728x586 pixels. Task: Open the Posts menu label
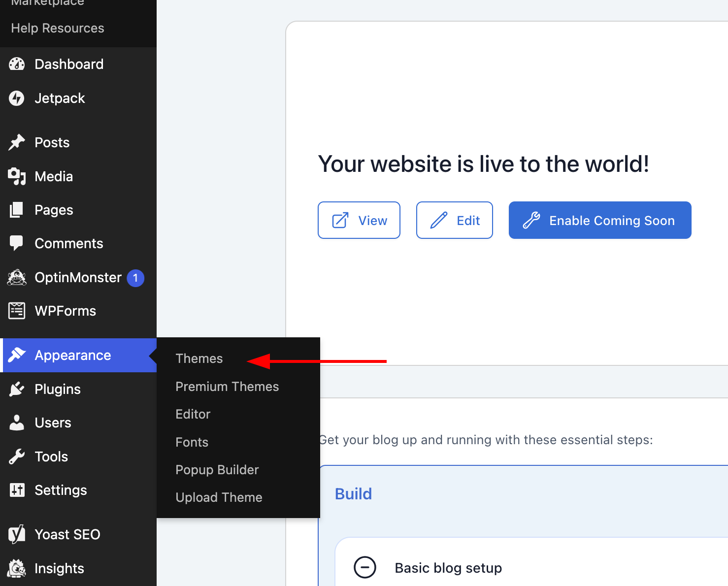click(52, 142)
